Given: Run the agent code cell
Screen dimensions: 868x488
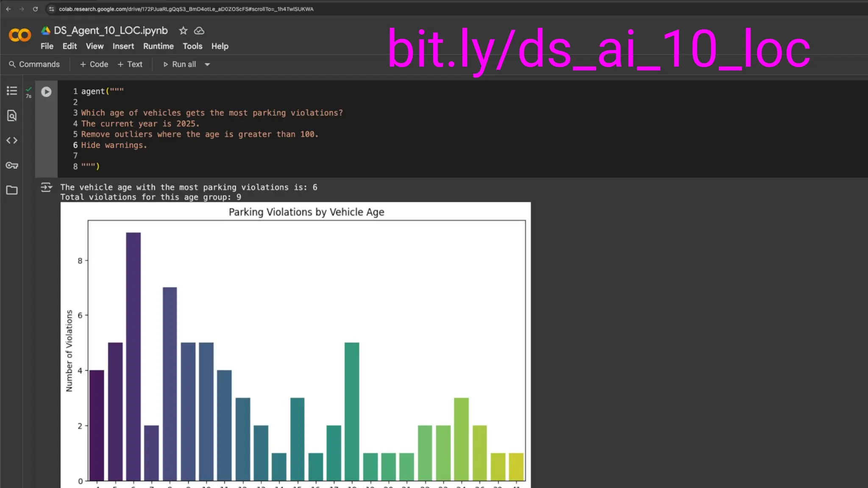Looking at the screenshot, I should (46, 91).
